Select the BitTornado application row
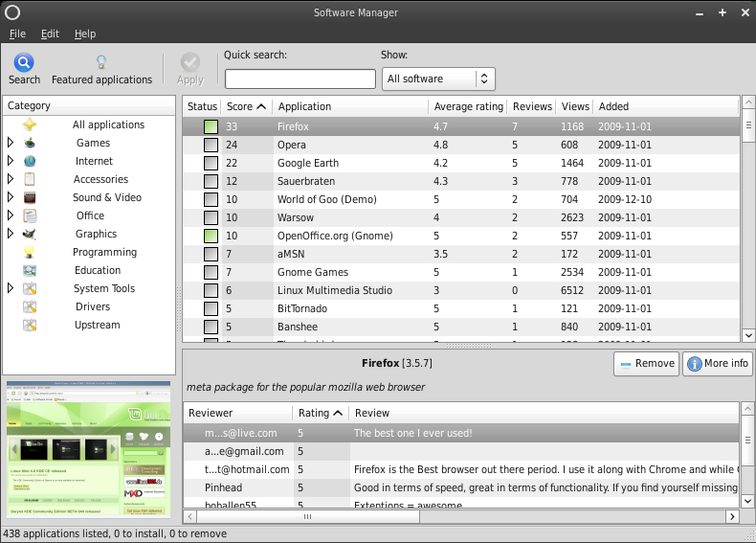 pos(461,309)
